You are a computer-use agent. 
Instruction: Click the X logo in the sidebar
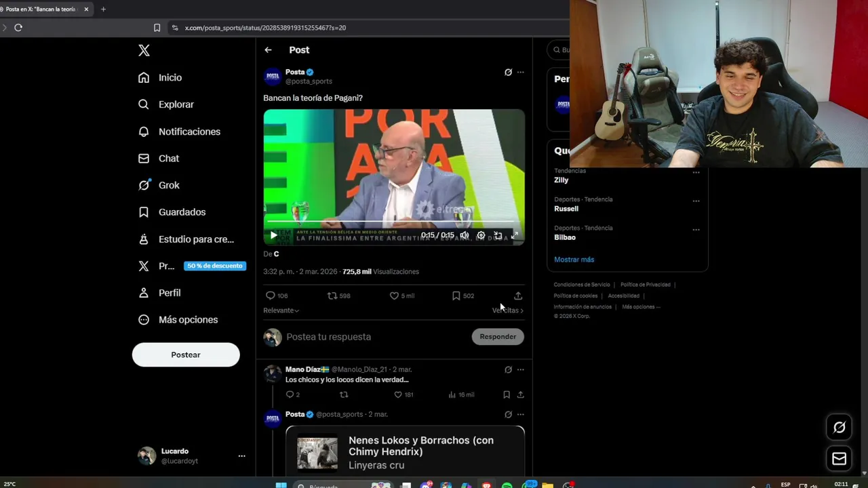(144, 50)
